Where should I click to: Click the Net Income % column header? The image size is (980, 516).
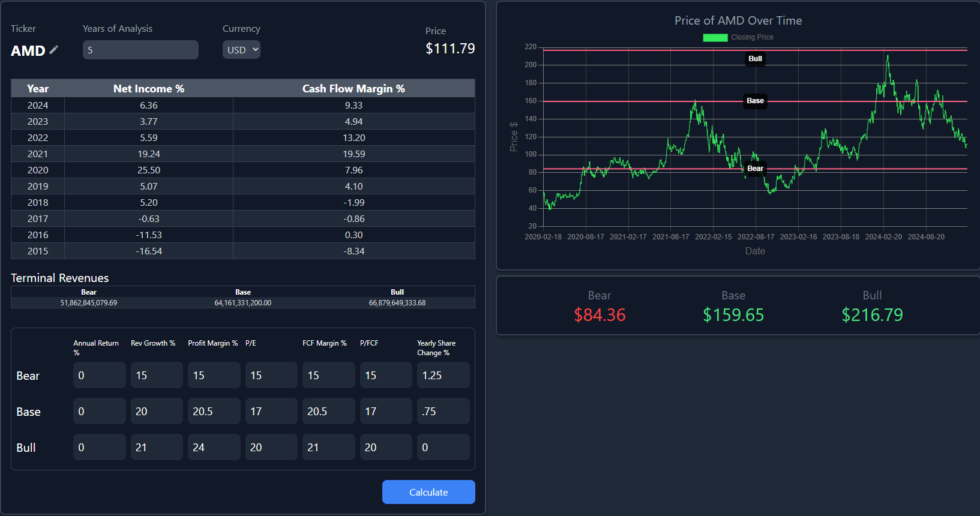(148, 89)
